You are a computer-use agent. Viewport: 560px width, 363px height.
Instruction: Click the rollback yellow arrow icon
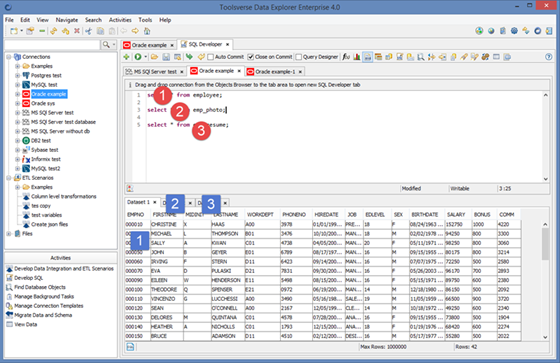point(201,57)
